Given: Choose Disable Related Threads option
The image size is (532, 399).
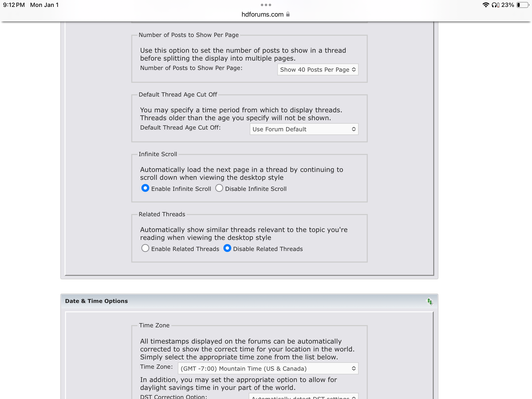Looking at the screenshot, I should [x=227, y=248].
